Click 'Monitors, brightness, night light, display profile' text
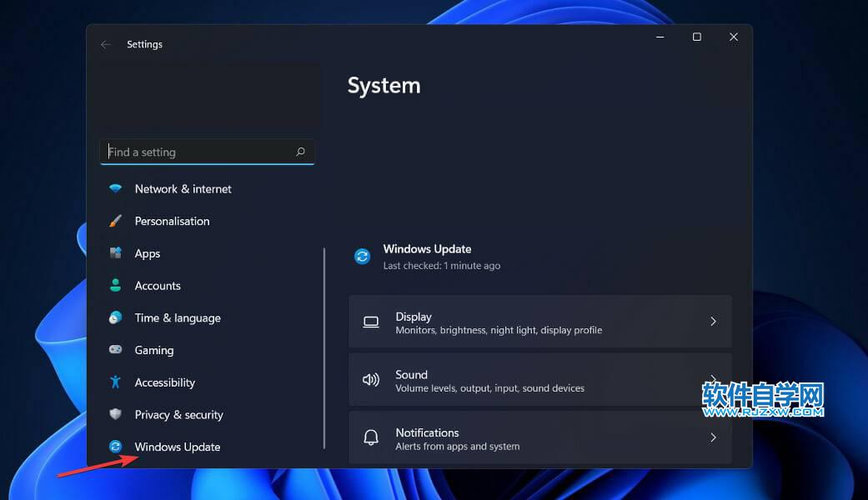Viewport: 868px width, 500px height. click(x=499, y=330)
